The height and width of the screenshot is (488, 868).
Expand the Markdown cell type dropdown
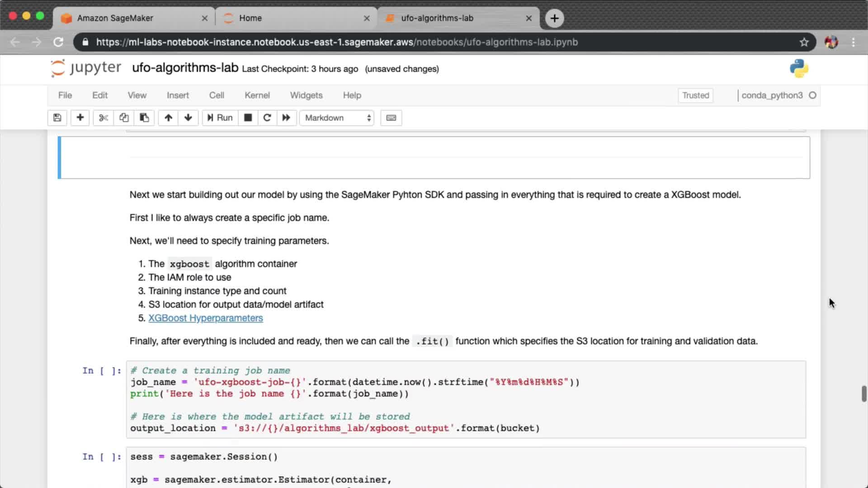[337, 118]
